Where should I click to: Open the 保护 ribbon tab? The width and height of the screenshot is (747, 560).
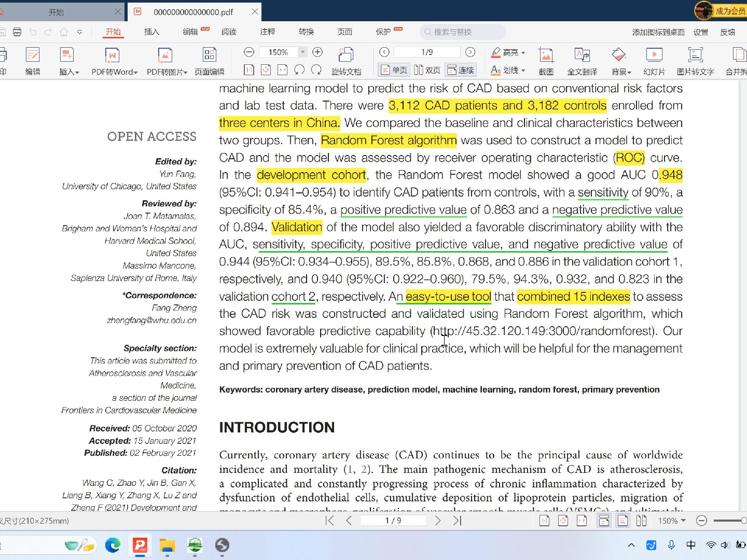(383, 32)
